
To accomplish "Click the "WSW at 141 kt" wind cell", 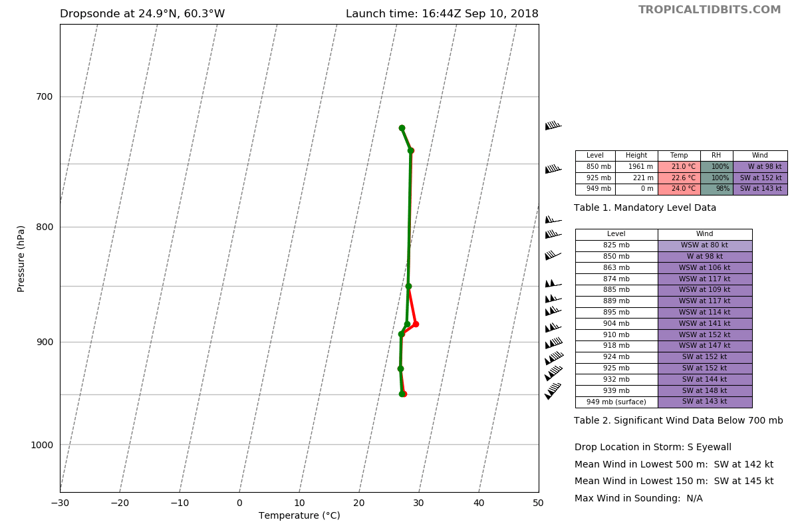I will 705,324.
